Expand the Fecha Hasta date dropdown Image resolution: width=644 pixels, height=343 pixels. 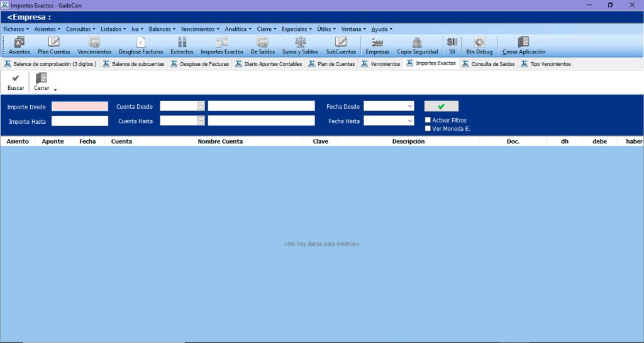click(410, 121)
